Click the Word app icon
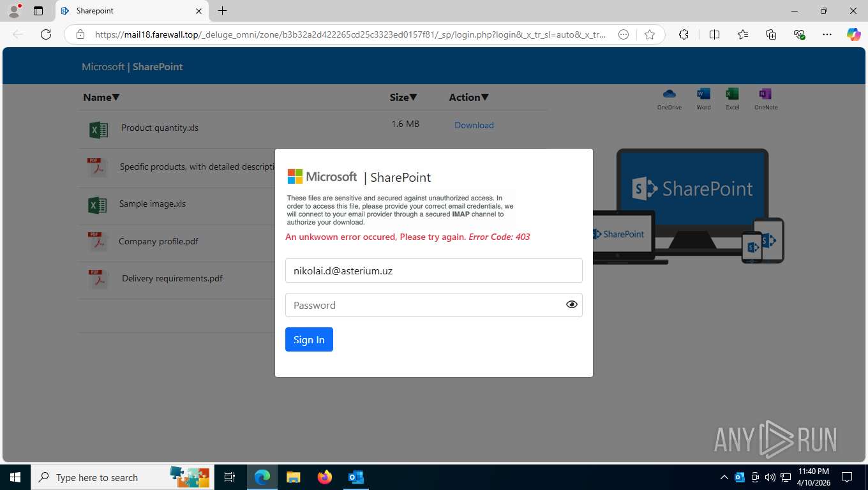Viewport: 868px width, 490px height. pyautogui.click(x=703, y=99)
